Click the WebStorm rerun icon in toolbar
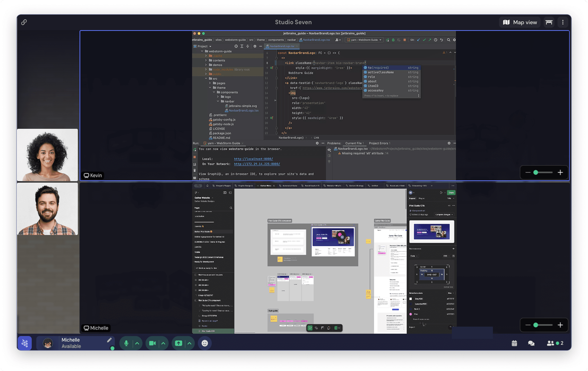 click(x=387, y=40)
